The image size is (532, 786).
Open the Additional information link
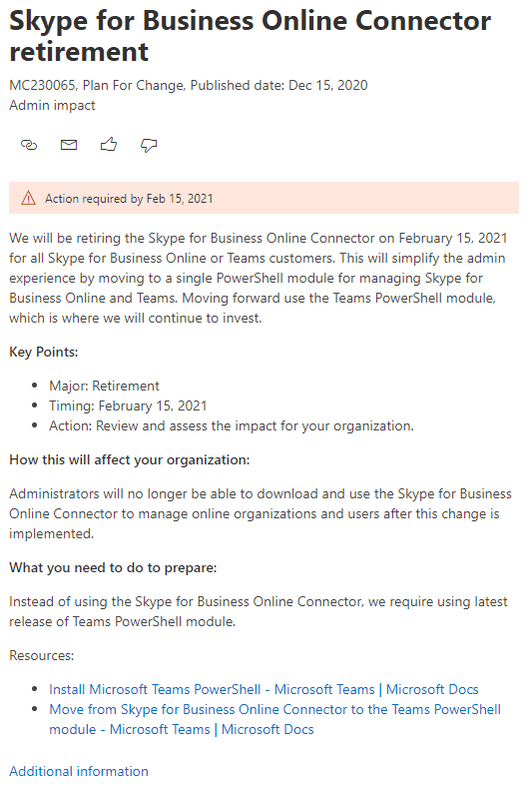79,771
